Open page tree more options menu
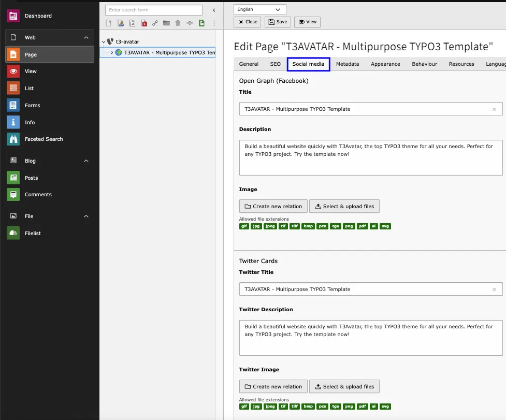This screenshot has height=420, width=506. [214, 23]
